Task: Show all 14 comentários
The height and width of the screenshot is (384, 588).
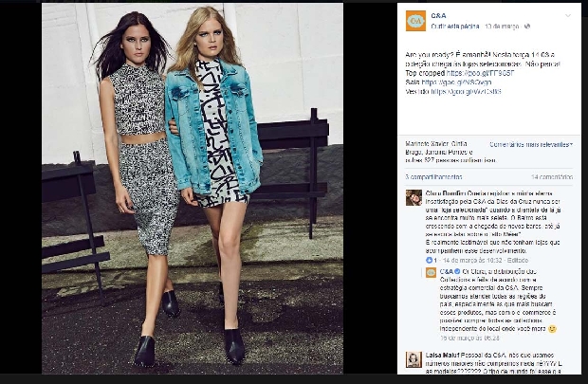Action: [x=552, y=176]
